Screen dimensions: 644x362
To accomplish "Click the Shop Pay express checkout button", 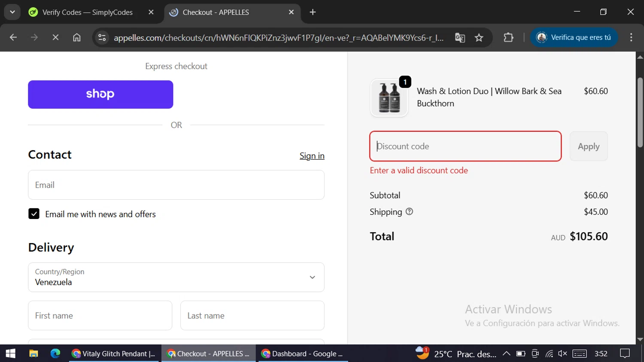I will (100, 94).
